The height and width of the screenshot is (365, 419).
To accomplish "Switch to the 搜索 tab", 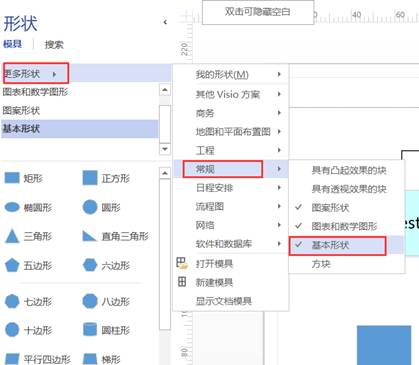I will coord(54,44).
